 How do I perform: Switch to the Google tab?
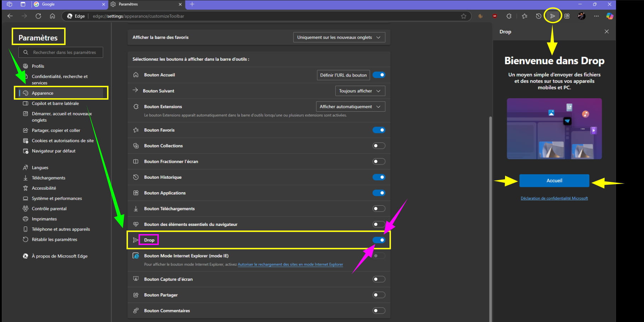point(69,4)
